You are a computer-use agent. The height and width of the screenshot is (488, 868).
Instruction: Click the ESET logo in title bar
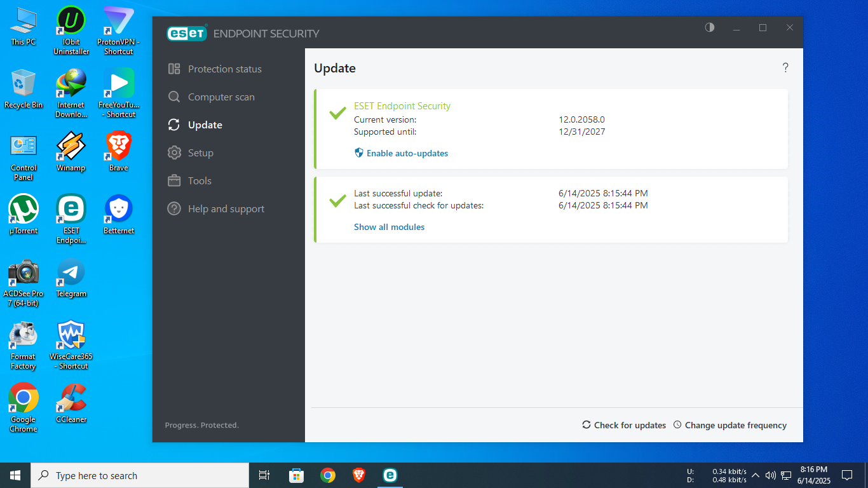tap(187, 33)
